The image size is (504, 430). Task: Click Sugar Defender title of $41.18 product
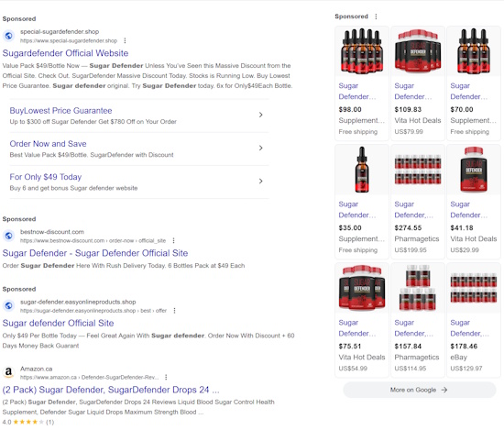coord(468,210)
